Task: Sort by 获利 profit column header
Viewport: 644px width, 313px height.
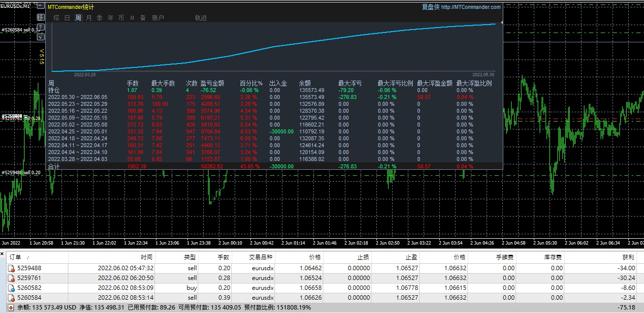Action: pos(628,257)
